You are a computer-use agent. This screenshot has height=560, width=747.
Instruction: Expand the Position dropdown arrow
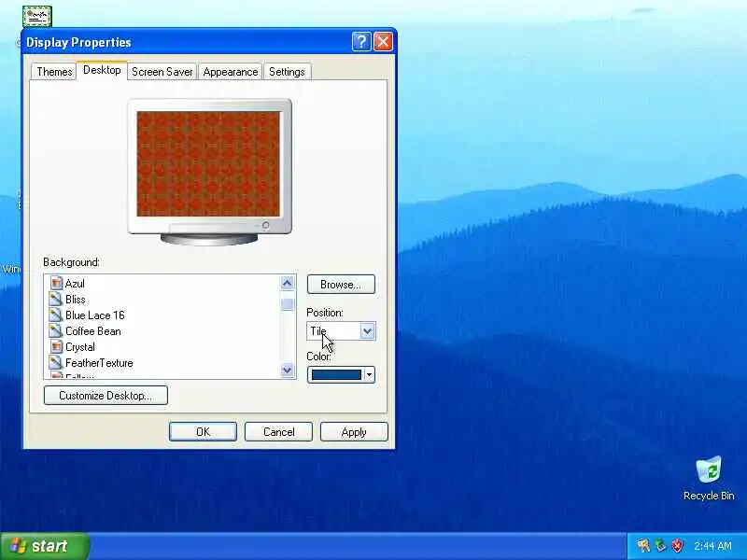(x=367, y=331)
